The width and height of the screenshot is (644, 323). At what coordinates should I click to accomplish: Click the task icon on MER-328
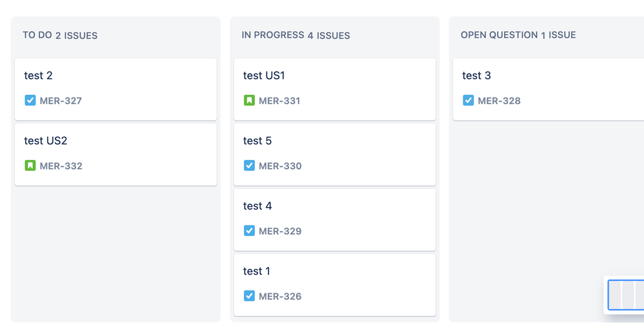point(468,101)
